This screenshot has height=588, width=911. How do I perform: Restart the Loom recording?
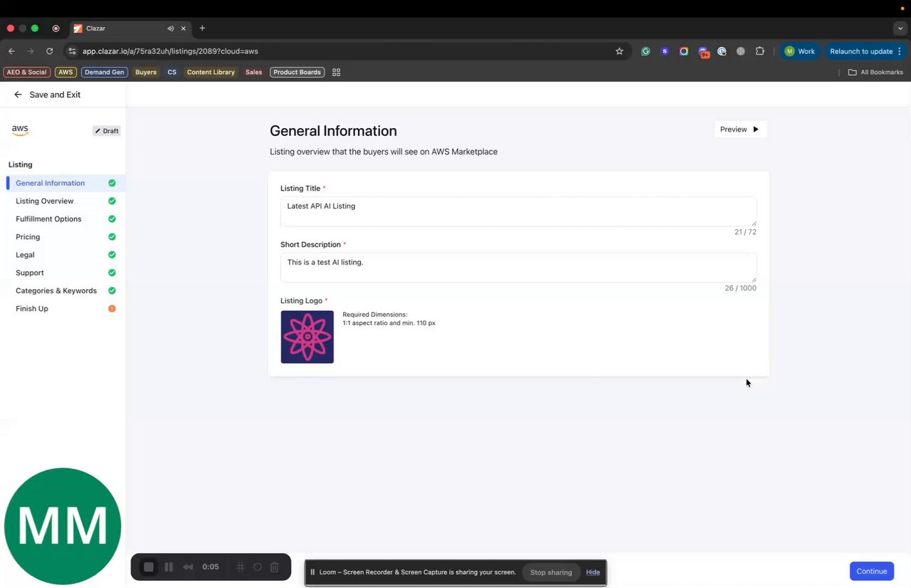click(258, 567)
